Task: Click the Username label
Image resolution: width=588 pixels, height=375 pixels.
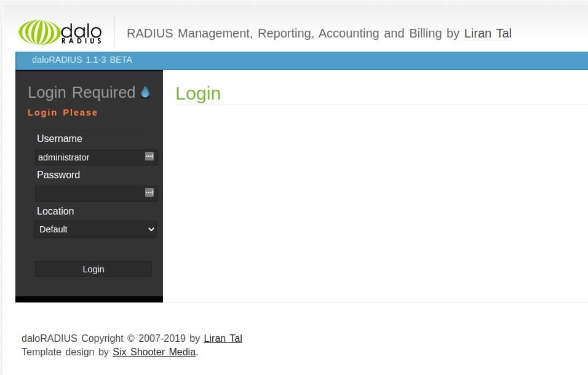Action: (60, 138)
